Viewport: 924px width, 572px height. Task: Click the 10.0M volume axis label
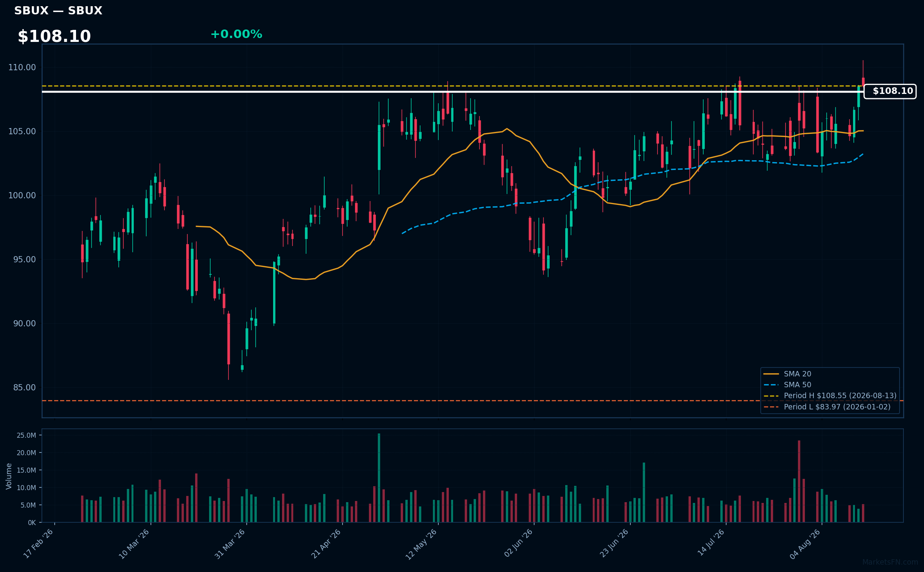coord(26,488)
